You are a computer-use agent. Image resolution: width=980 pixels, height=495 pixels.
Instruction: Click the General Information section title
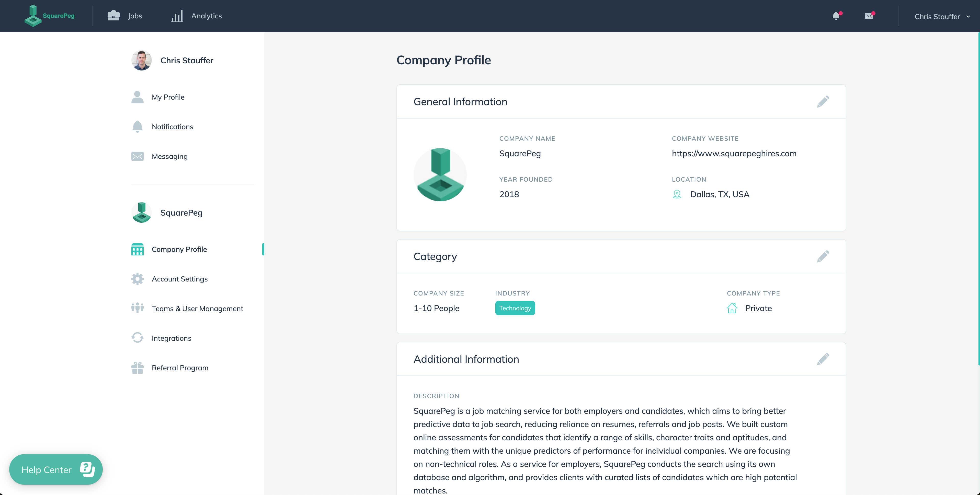[x=460, y=101]
